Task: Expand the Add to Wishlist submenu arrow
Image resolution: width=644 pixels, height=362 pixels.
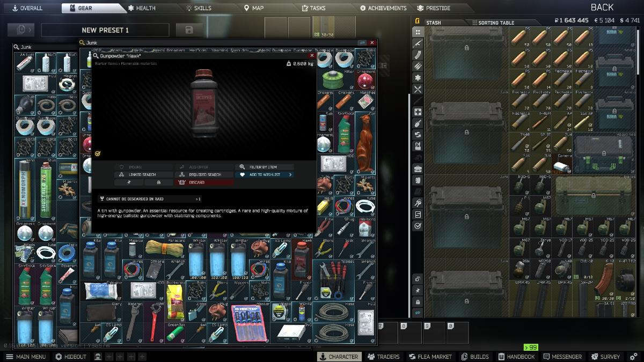Action: pos(290,175)
